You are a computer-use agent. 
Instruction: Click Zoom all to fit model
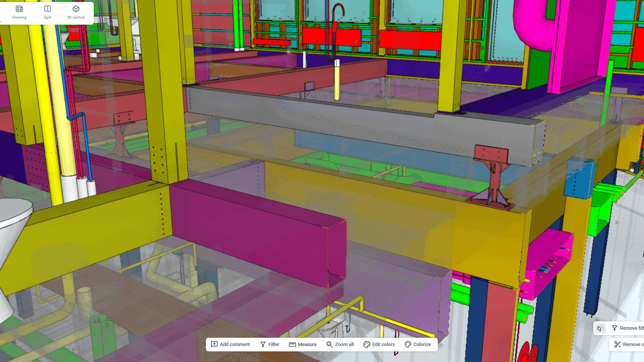340,345
